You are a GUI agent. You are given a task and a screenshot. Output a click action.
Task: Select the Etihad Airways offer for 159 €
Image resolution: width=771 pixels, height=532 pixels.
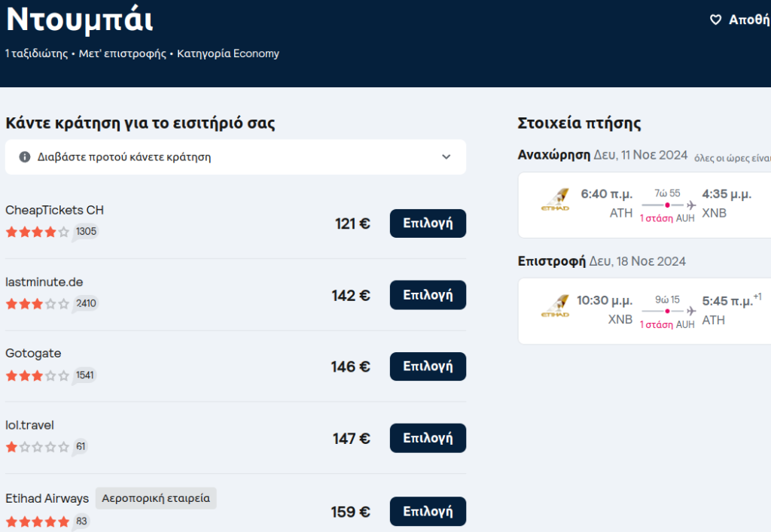[x=428, y=512]
